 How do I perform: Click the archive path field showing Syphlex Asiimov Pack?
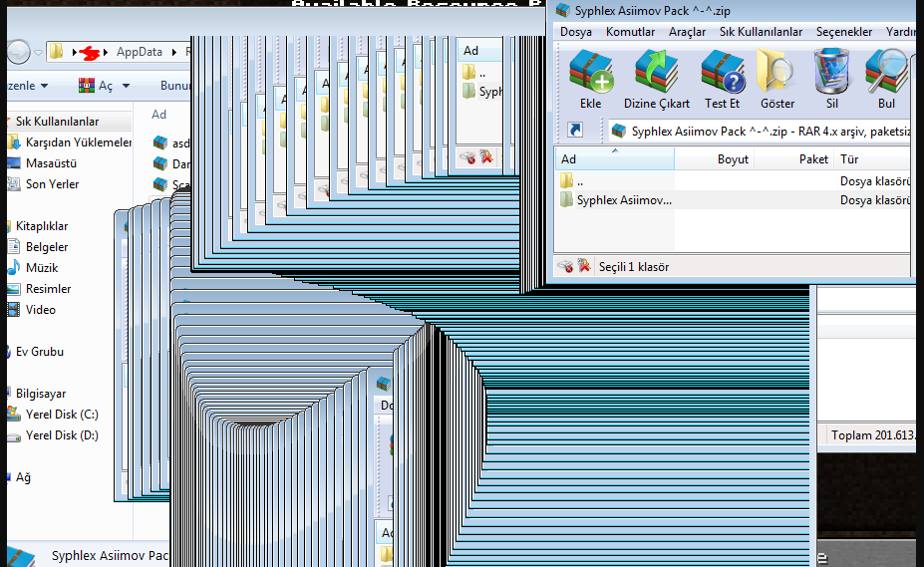click(x=761, y=131)
